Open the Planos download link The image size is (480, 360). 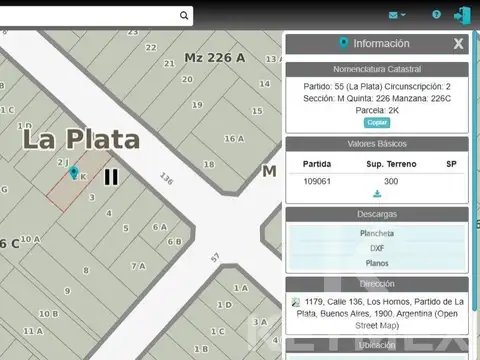click(377, 263)
